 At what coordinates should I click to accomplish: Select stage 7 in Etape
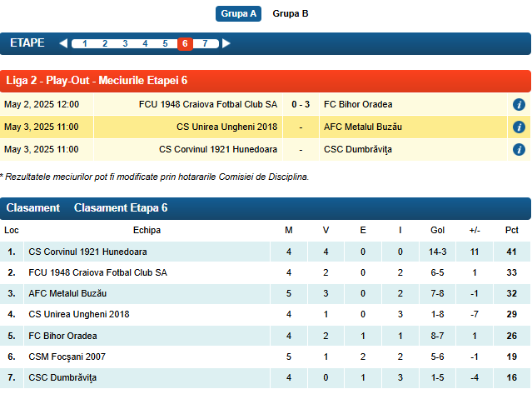[x=205, y=44]
